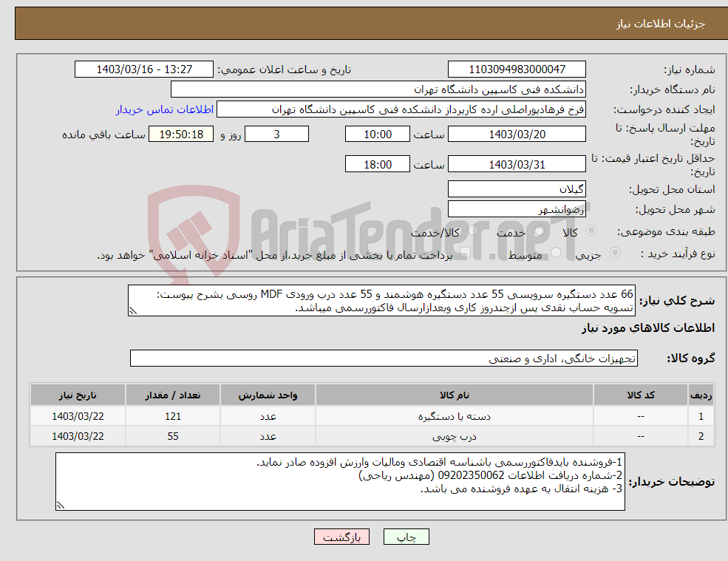Click the goods group field تجهیزات خانگی
Image resolution: width=728 pixels, height=561 pixels.
pos(384,358)
